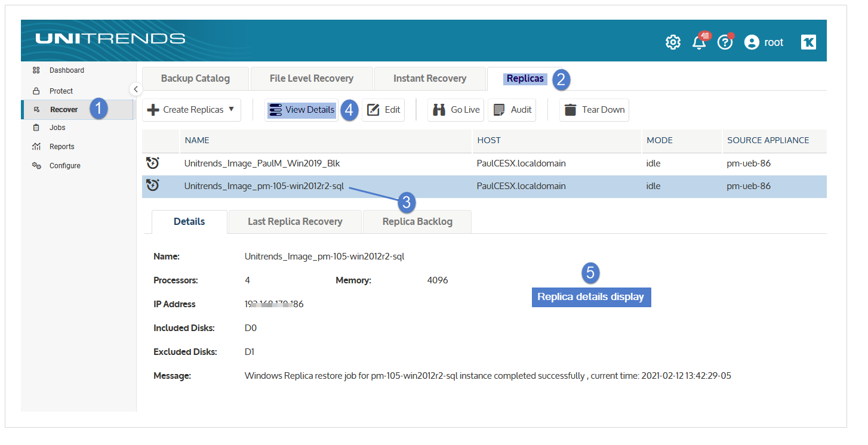Image resolution: width=868 pixels, height=445 pixels.
Task: Open the settings gear icon
Action: 673,42
